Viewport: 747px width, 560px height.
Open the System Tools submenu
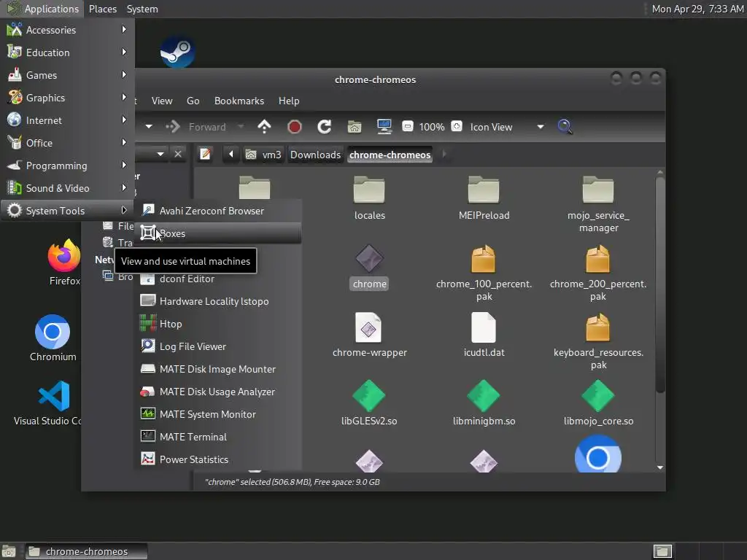[67, 211]
